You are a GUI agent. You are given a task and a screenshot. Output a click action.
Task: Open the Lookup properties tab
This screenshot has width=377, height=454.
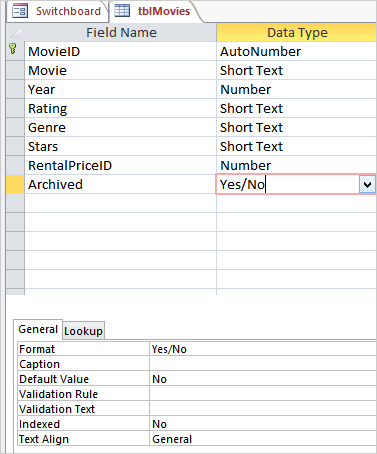click(84, 331)
